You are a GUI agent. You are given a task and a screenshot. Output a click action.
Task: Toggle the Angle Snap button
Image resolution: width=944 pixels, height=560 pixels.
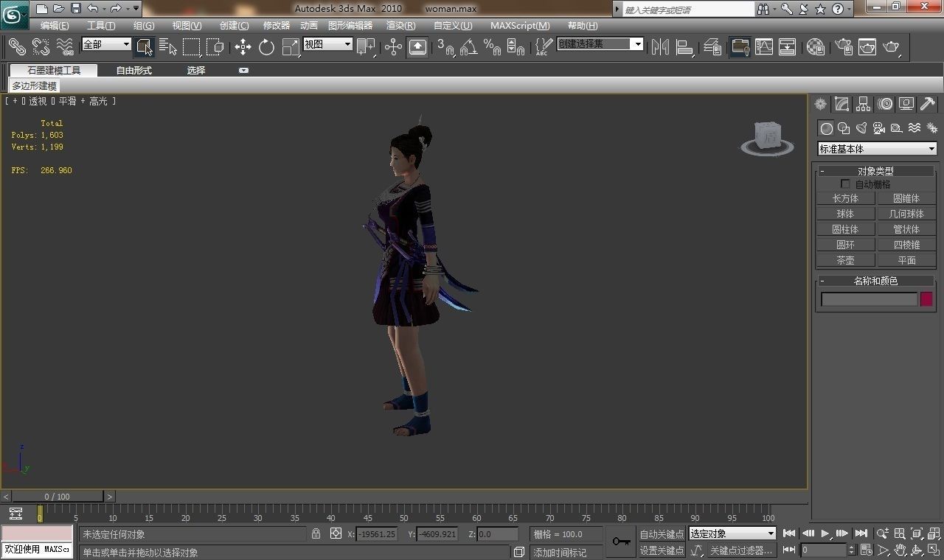(x=468, y=47)
